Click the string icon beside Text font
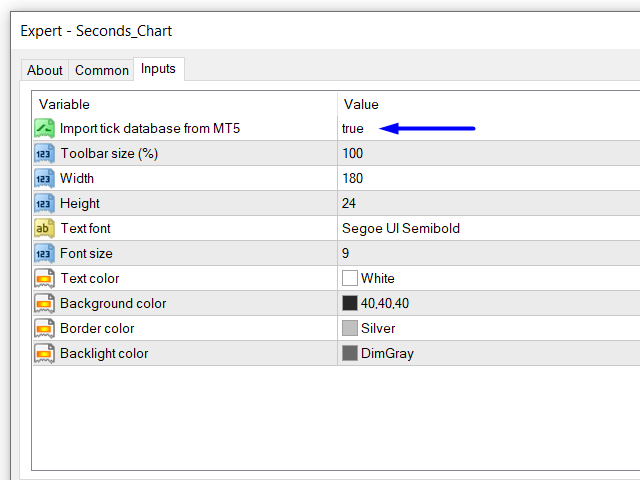The height and width of the screenshot is (480, 640). [x=44, y=229]
